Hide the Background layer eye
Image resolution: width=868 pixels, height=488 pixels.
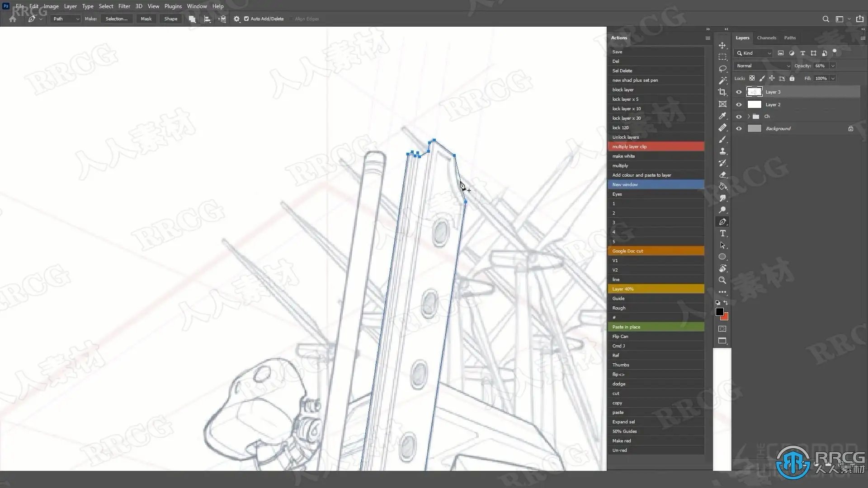click(739, 128)
